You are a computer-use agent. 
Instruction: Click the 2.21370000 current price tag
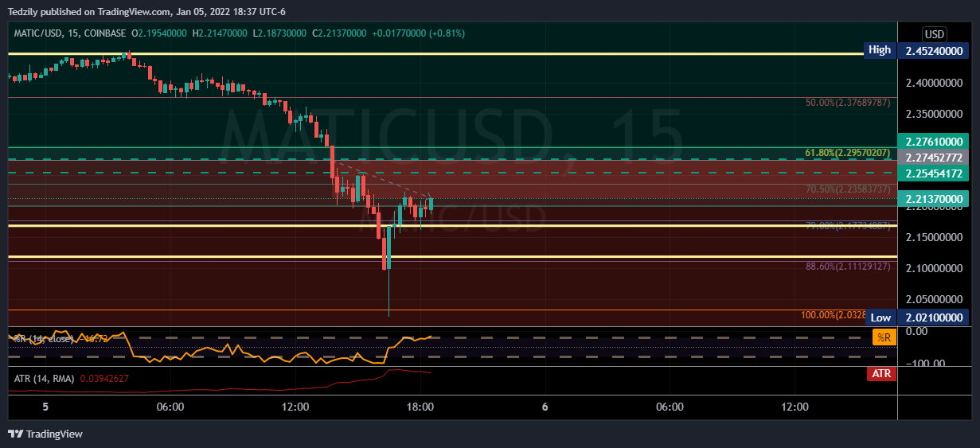tap(935, 199)
